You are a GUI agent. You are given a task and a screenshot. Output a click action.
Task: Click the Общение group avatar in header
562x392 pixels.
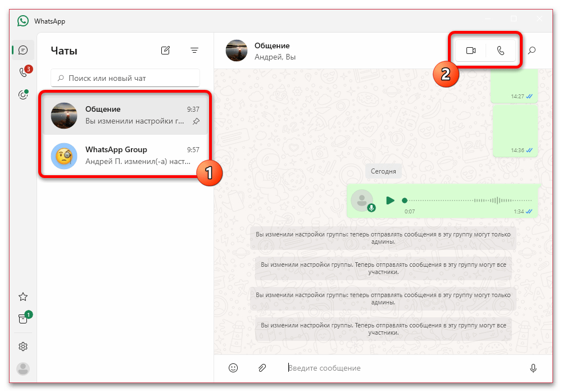[237, 51]
